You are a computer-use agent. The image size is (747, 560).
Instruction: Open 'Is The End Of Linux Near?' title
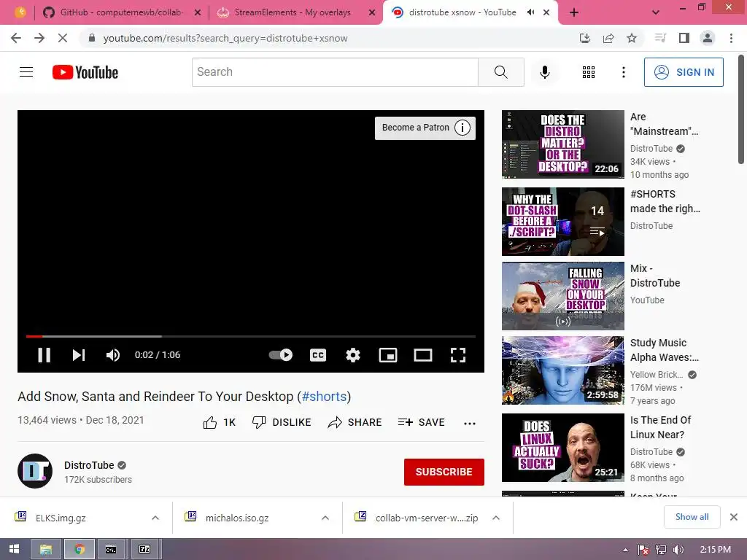point(661,427)
